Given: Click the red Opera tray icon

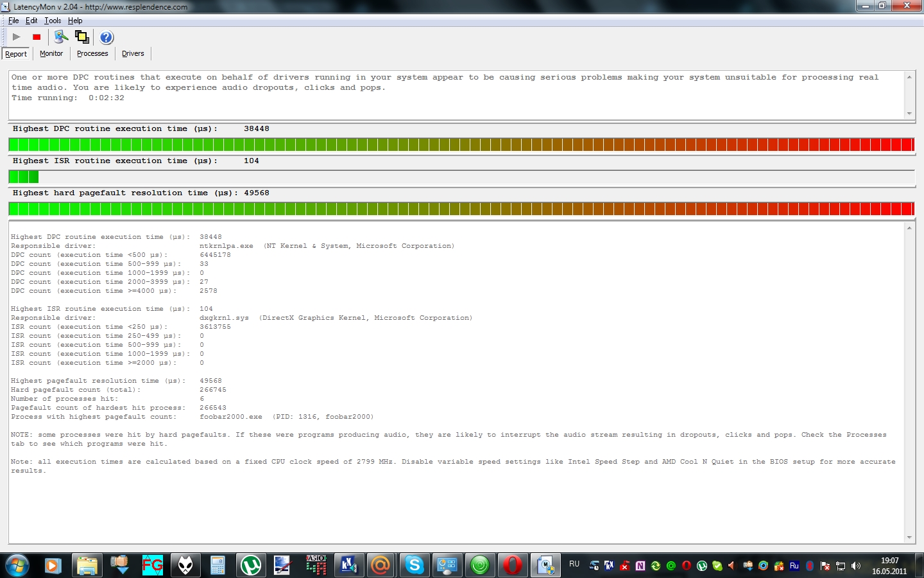Looking at the screenshot, I should coord(686,566).
